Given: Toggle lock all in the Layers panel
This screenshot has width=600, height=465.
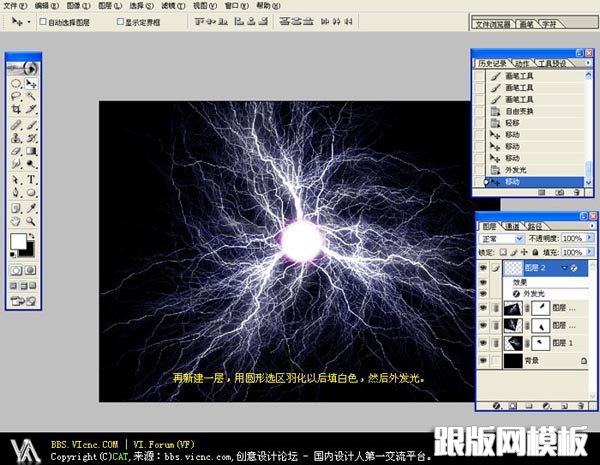Looking at the screenshot, I should tap(535, 252).
